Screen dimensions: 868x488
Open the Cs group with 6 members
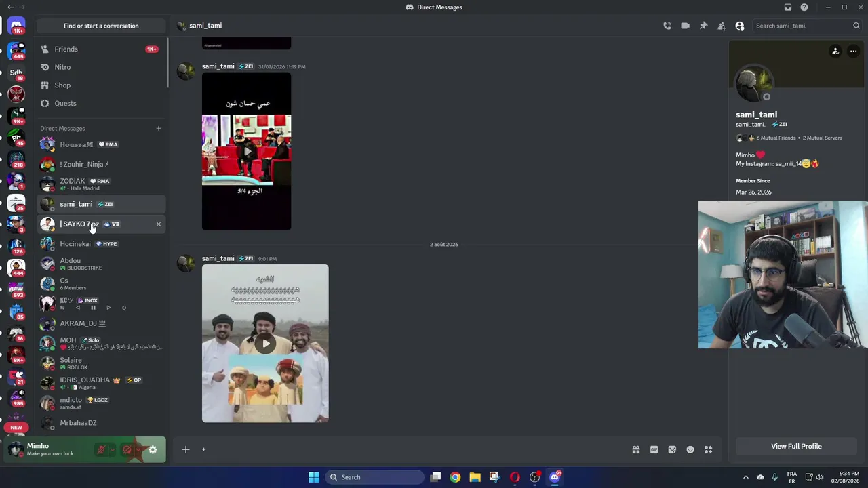click(101, 283)
